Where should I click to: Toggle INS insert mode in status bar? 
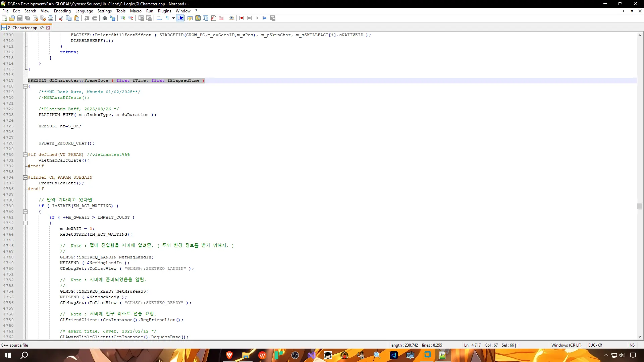[632, 345]
